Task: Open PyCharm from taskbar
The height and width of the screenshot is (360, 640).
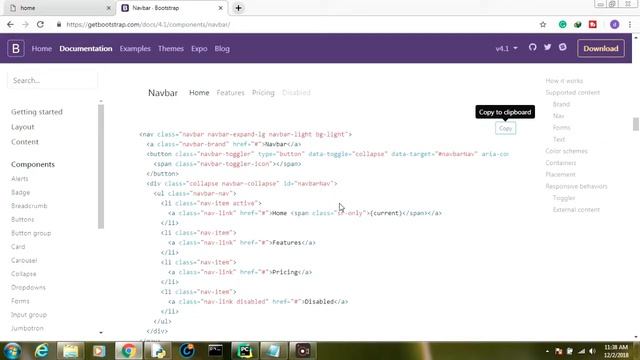Action: [244, 351]
